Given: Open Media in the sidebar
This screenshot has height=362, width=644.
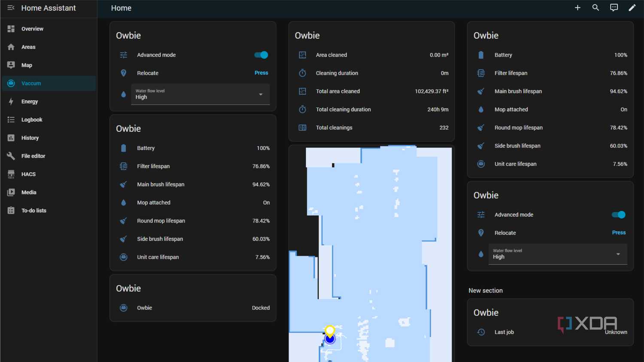Looking at the screenshot, I should click(49, 192).
